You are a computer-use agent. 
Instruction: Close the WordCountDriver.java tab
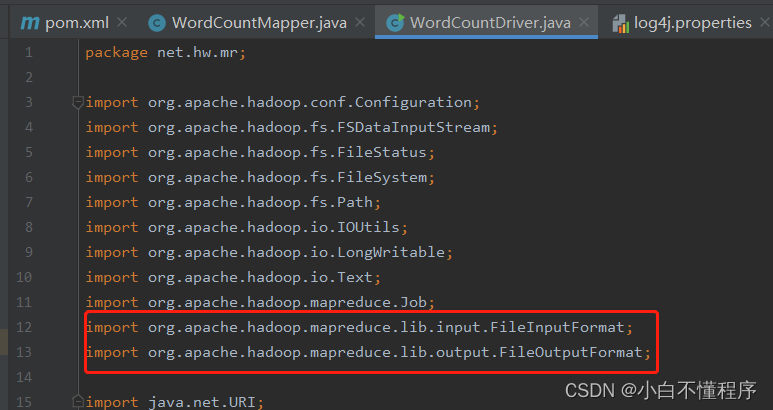tap(584, 22)
